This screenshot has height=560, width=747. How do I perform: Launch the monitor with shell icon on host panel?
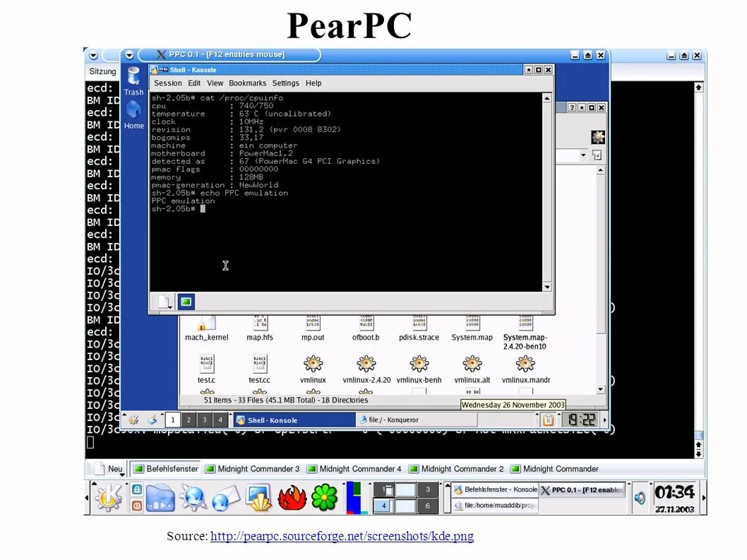tap(259, 498)
